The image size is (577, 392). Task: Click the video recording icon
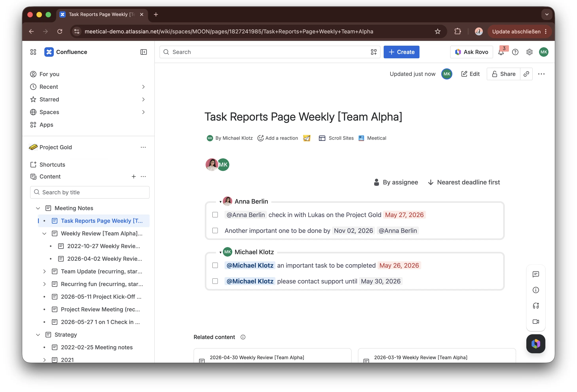(x=535, y=322)
